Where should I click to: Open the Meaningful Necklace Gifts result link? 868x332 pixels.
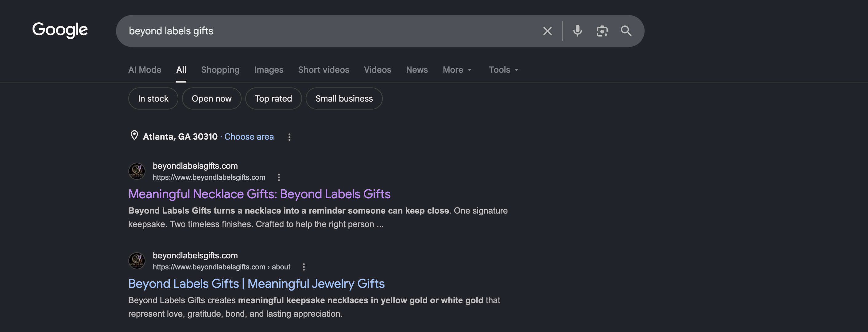coord(259,194)
